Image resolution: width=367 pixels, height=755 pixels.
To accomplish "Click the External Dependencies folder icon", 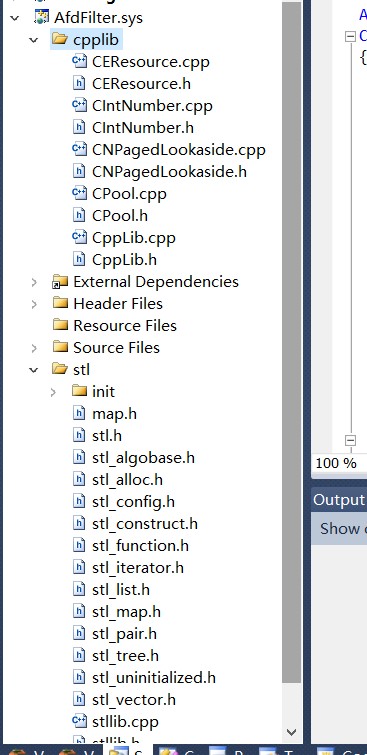I will 60,282.
